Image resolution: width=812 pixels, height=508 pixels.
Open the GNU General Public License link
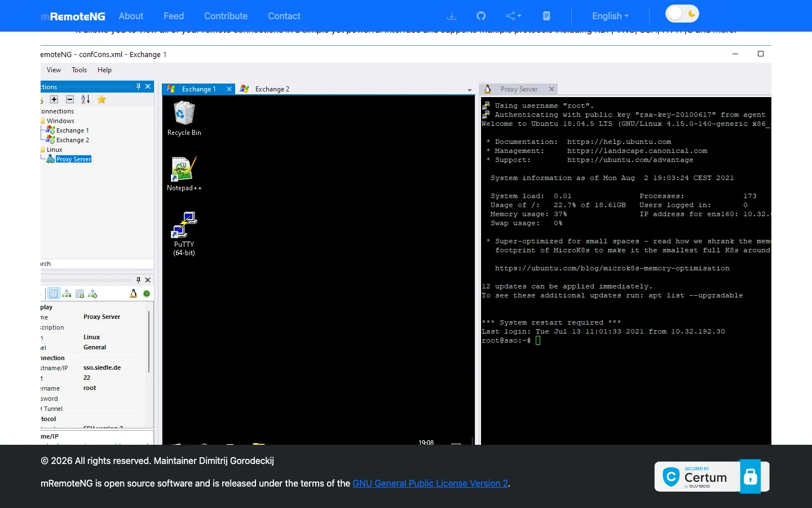click(x=430, y=483)
